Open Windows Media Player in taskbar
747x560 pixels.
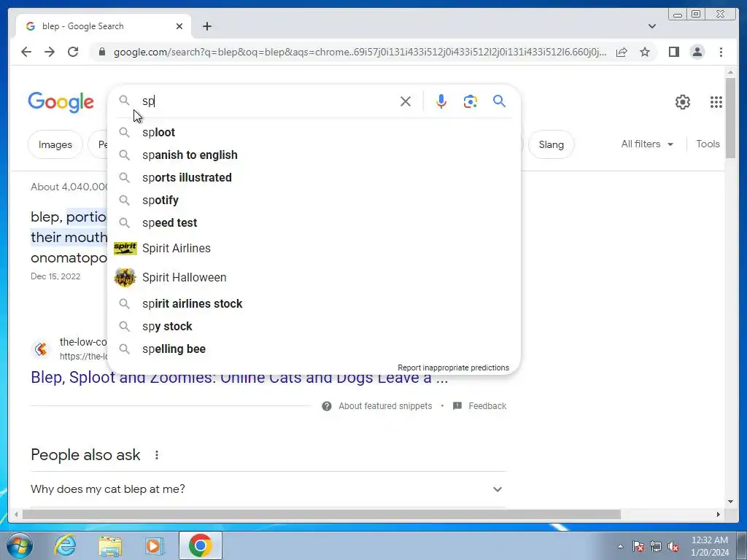click(x=155, y=545)
